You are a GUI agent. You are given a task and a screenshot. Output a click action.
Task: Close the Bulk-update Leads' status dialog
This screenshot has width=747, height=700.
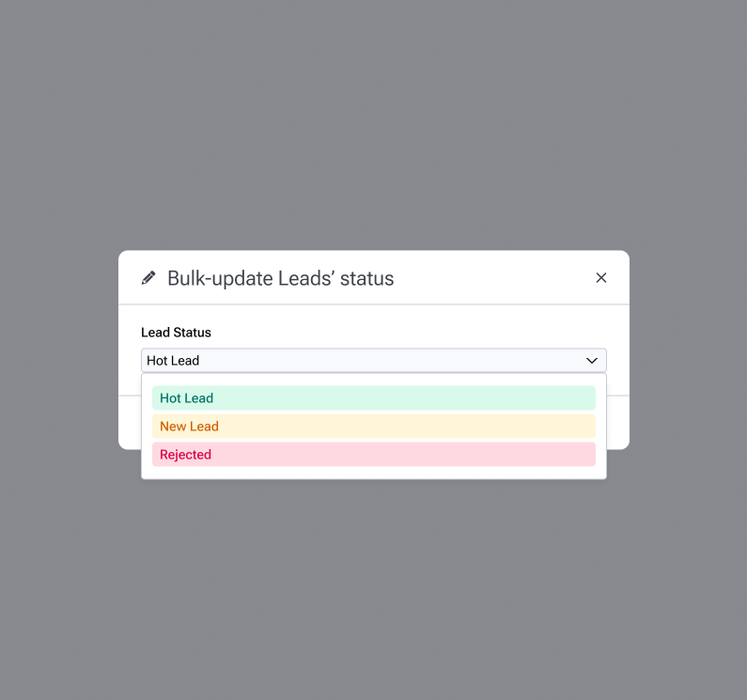601,278
